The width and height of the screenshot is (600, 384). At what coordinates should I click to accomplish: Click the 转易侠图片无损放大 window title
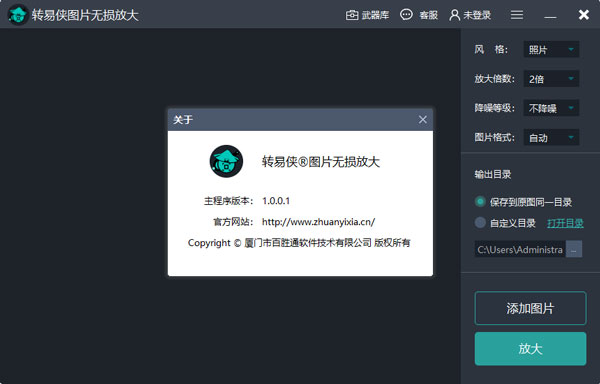point(85,15)
